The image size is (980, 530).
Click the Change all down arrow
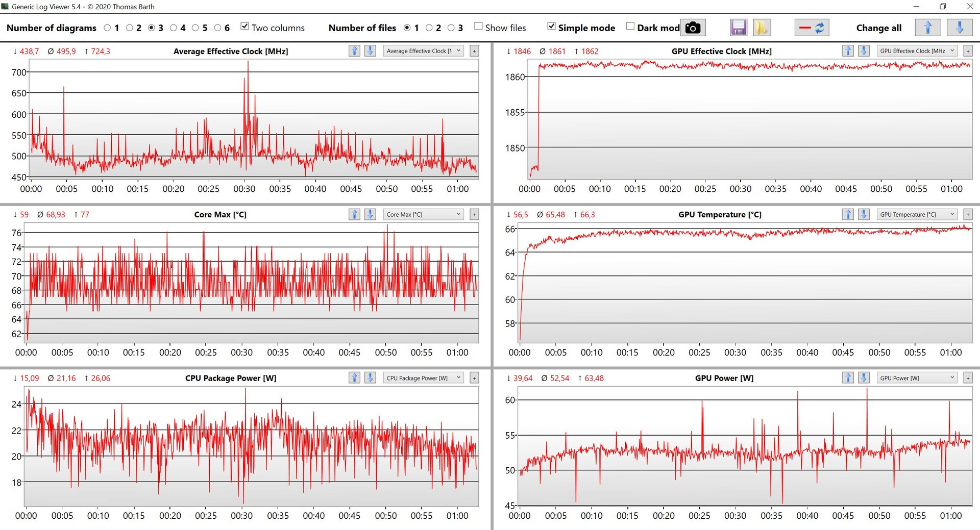click(x=959, y=28)
